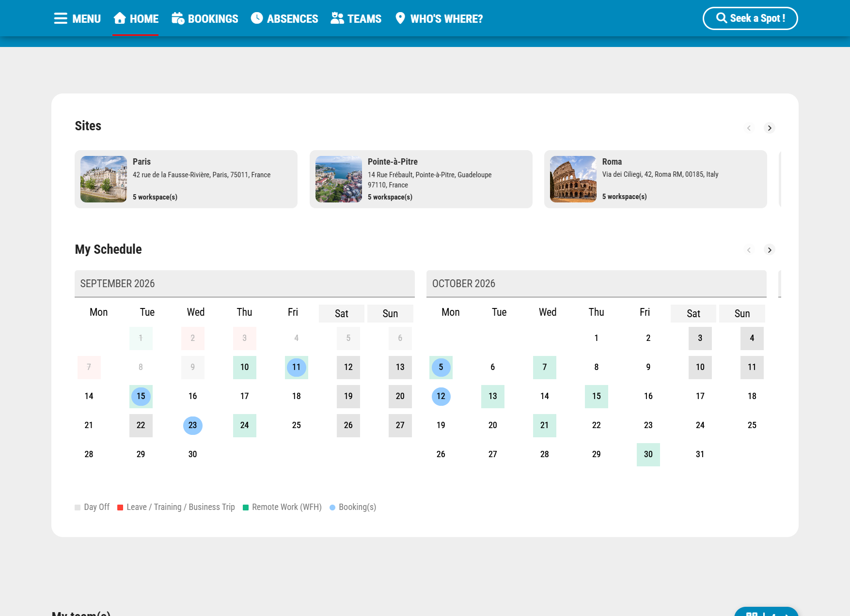Image resolution: width=850 pixels, height=616 pixels.
Task: Click the Absences clock icon
Action: pyautogui.click(x=257, y=18)
